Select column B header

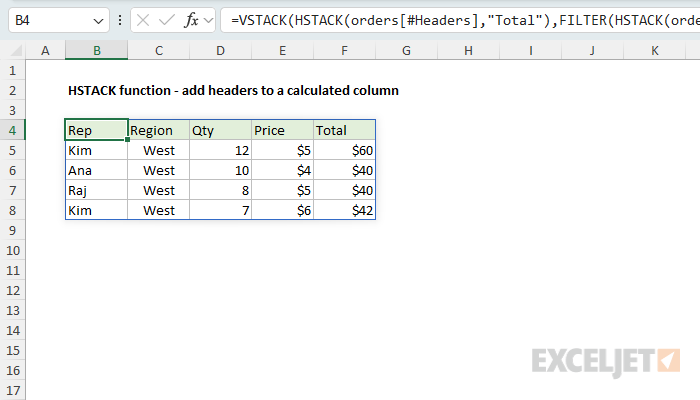pyautogui.click(x=96, y=51)
